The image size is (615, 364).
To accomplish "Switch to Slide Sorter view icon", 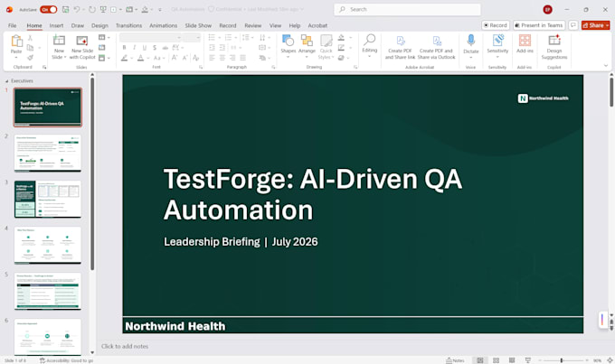I will click(496, 360).
